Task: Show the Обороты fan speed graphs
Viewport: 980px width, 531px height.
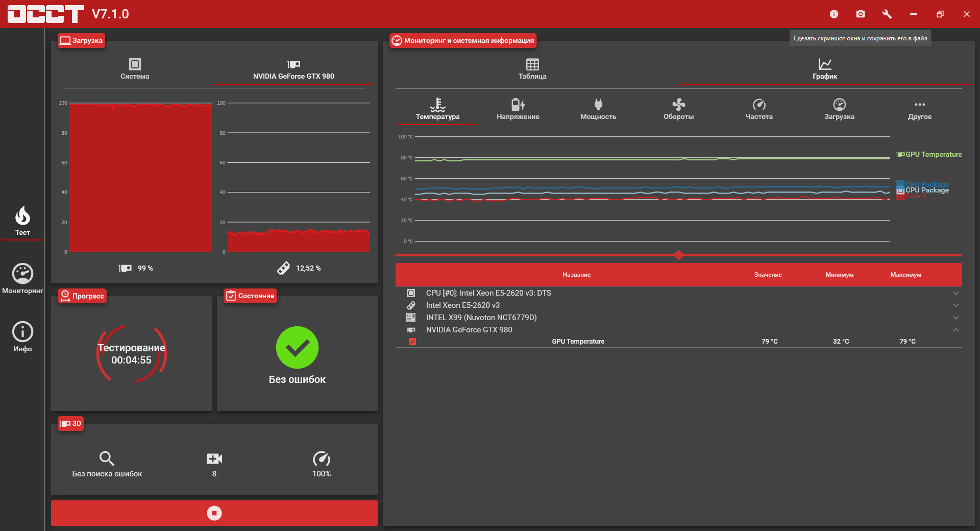Action: [x=678, y=109]
